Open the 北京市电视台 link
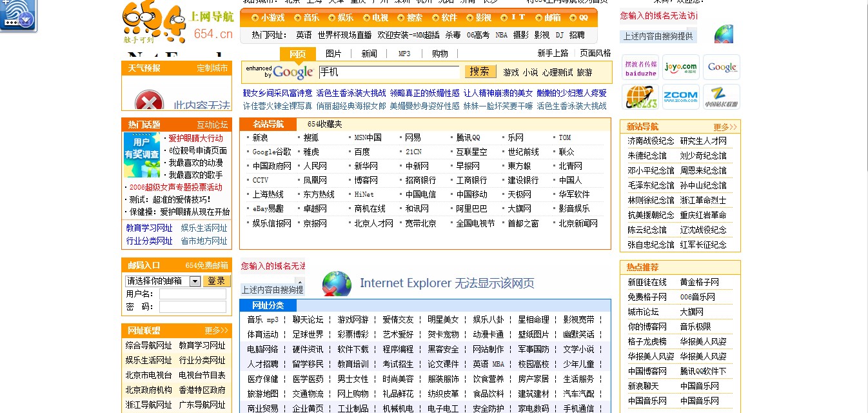 pos(149,375)
